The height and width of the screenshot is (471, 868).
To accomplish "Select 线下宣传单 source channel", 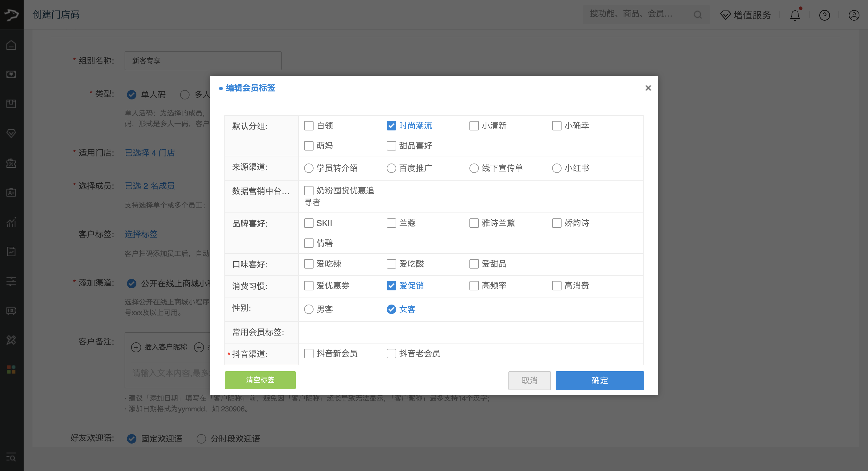I will 474,168.
